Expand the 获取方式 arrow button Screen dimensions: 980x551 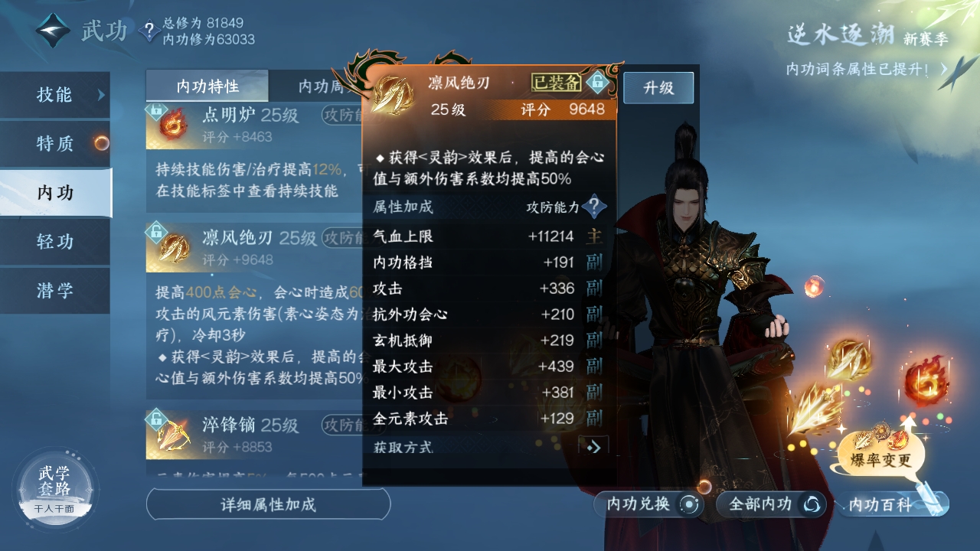click(x=594, y=448)
